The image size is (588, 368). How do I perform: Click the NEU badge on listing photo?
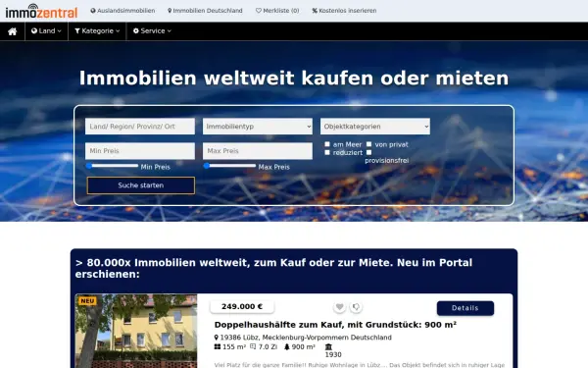click(87, 301)
